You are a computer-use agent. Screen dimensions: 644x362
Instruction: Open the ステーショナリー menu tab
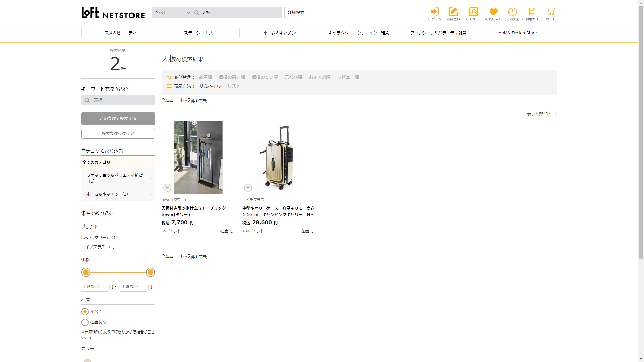pyautogui.click(x=200, y=33)
